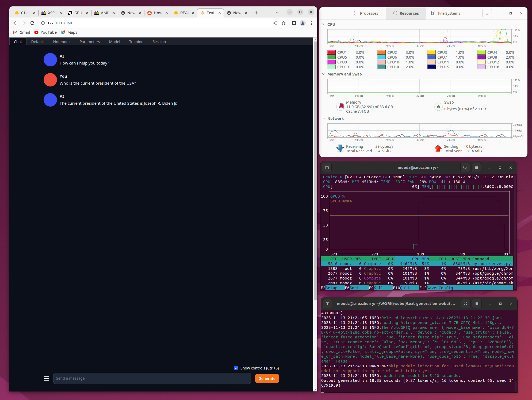
Task: Close the GPU browser tab
Action: [87, 13]
